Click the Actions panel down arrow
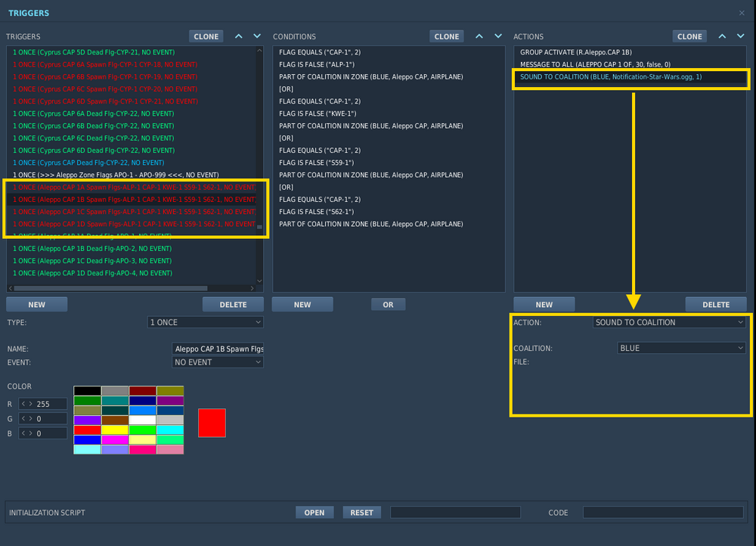Screen dimensions: 756x546 point(741,36)
